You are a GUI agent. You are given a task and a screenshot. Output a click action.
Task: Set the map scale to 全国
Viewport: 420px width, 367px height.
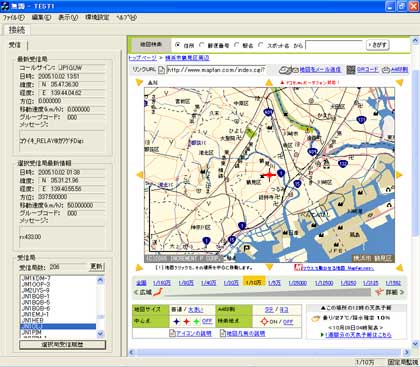[x=141, y=283]
